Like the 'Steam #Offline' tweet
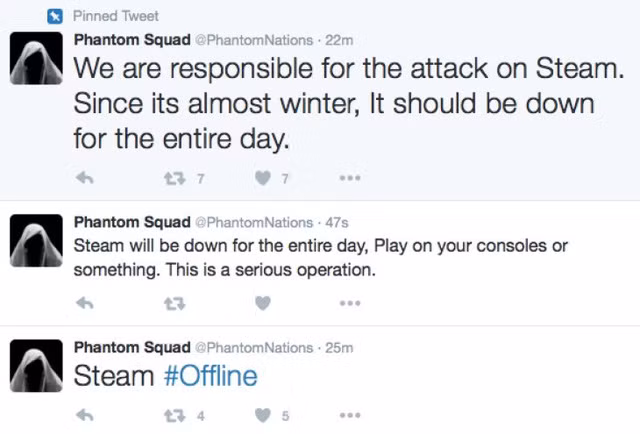This screenshot has width=640, height=434. point(263,415)
